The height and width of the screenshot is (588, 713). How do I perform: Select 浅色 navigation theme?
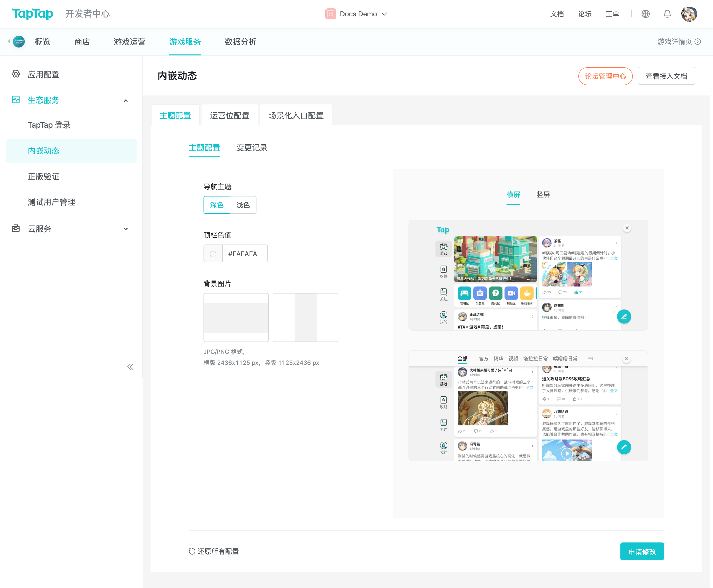point(243,205)
